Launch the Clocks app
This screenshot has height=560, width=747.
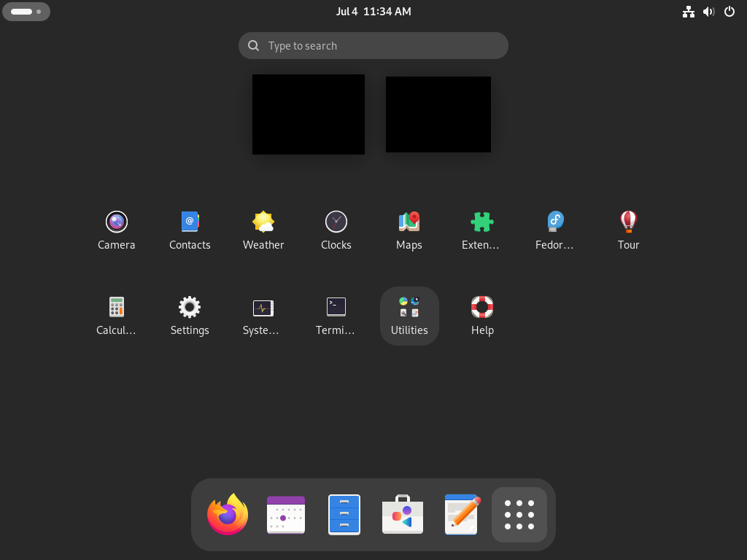(x=336, y=230)
